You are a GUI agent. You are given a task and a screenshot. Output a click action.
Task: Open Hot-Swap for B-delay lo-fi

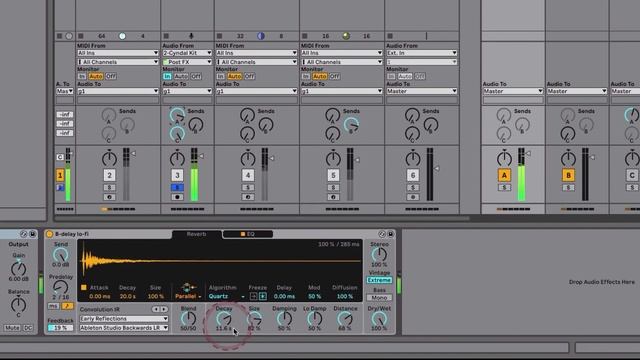click(x=382, y=234)
